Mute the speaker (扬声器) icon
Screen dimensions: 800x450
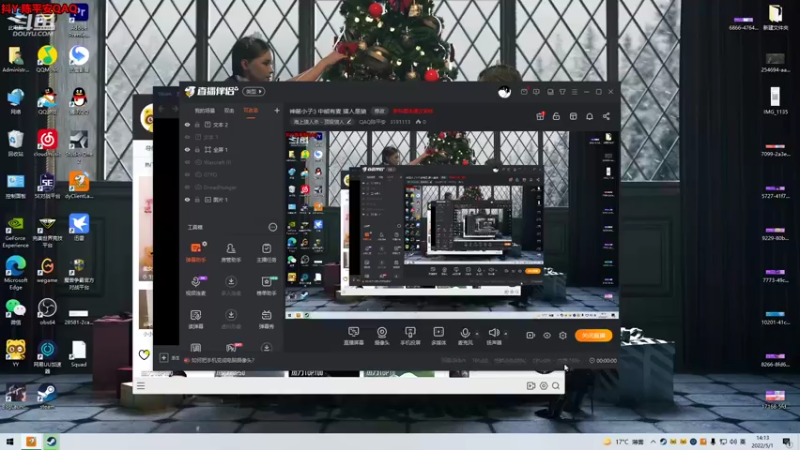(x=493, y=333)
